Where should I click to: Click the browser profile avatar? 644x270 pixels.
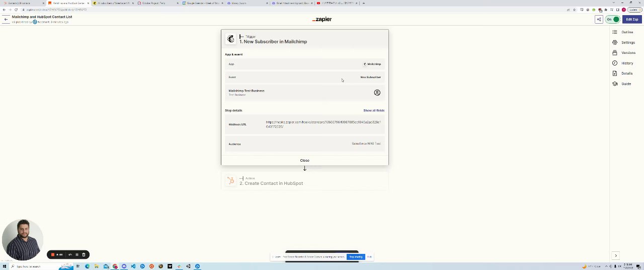tap(624, 10)
